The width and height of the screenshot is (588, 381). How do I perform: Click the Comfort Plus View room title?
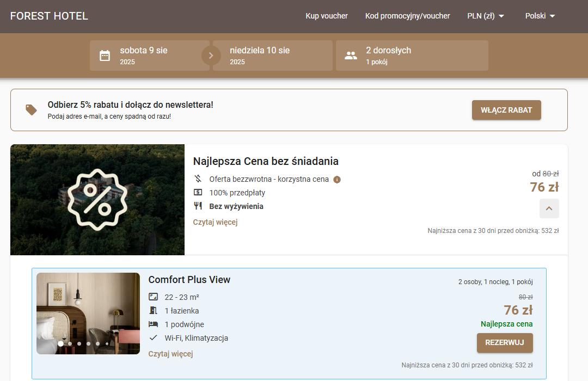pyautogui.click(x=189, y=280)
